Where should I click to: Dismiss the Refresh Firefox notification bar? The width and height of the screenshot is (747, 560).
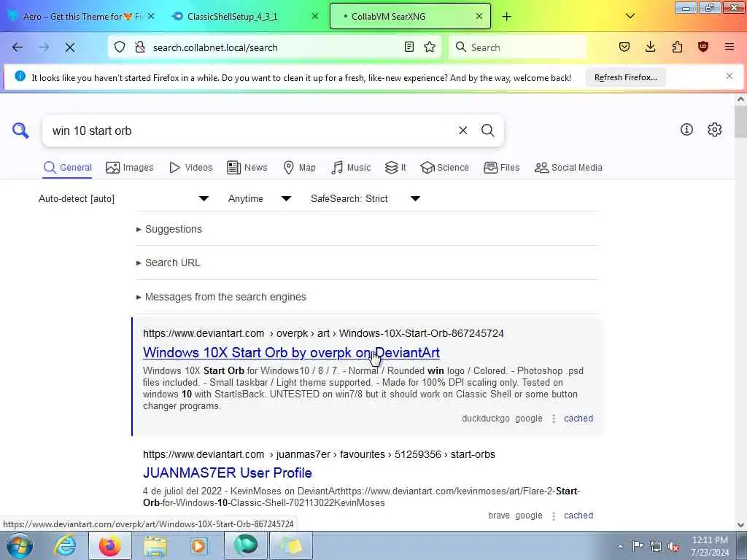coord(729,76)
